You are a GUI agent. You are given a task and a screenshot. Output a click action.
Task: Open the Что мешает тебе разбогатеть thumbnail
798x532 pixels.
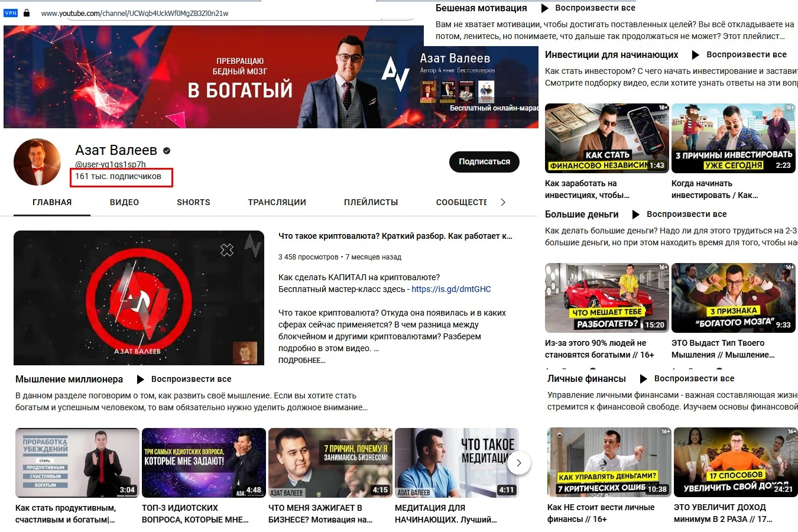(606, 298)
